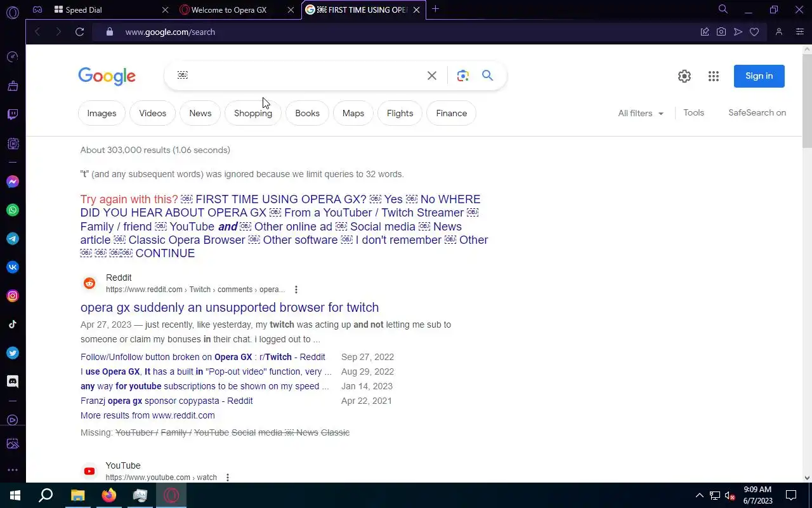
Task: Open the Opera tab search magnifier
Action: 723,9
